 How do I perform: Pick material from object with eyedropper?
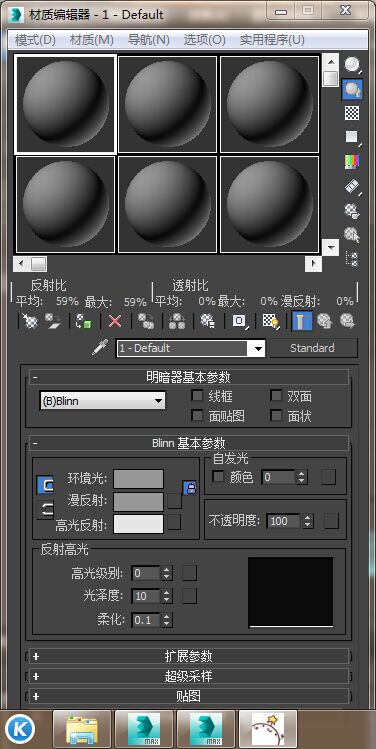(101, 347)
